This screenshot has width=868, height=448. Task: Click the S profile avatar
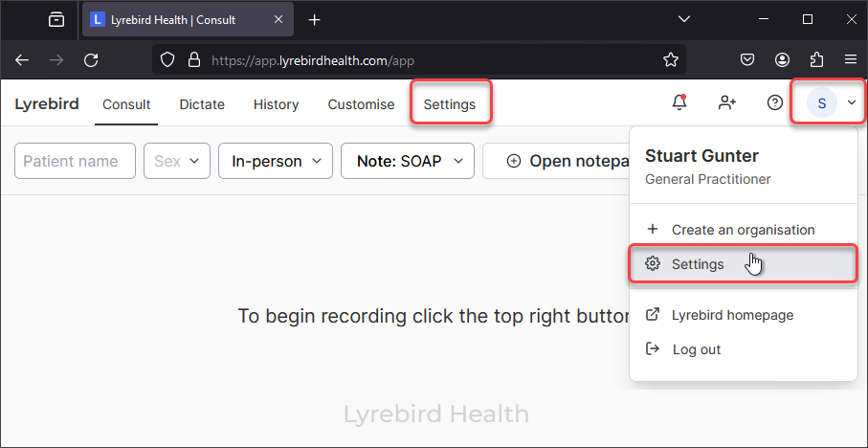(x=821, y=102)
